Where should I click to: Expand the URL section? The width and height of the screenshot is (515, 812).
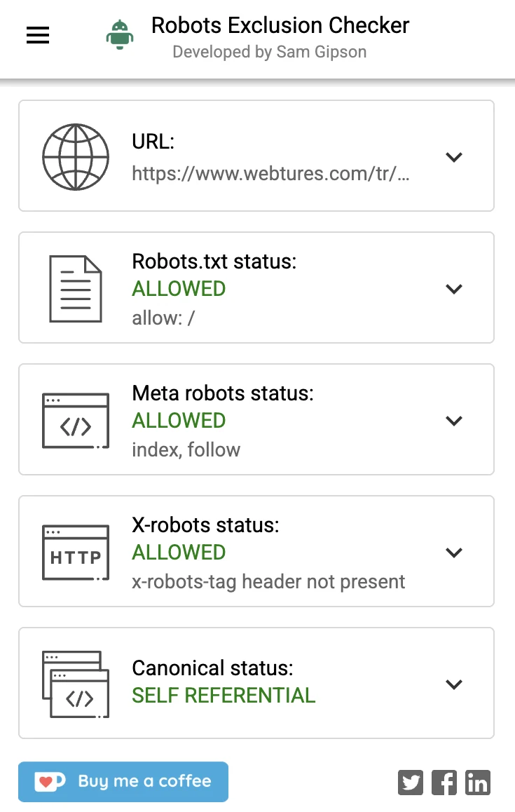pyautogui.click(x=454, y=157)
